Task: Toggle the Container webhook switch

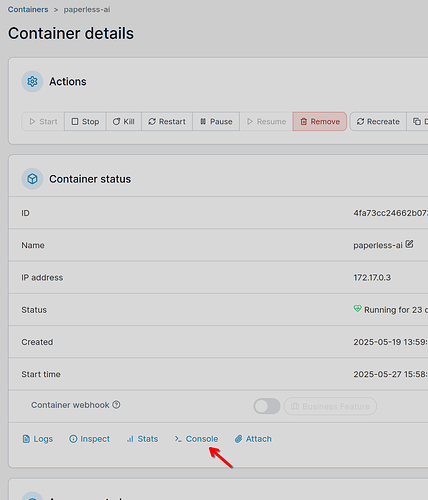Action: pyautogui.click(x=267, y=406)
